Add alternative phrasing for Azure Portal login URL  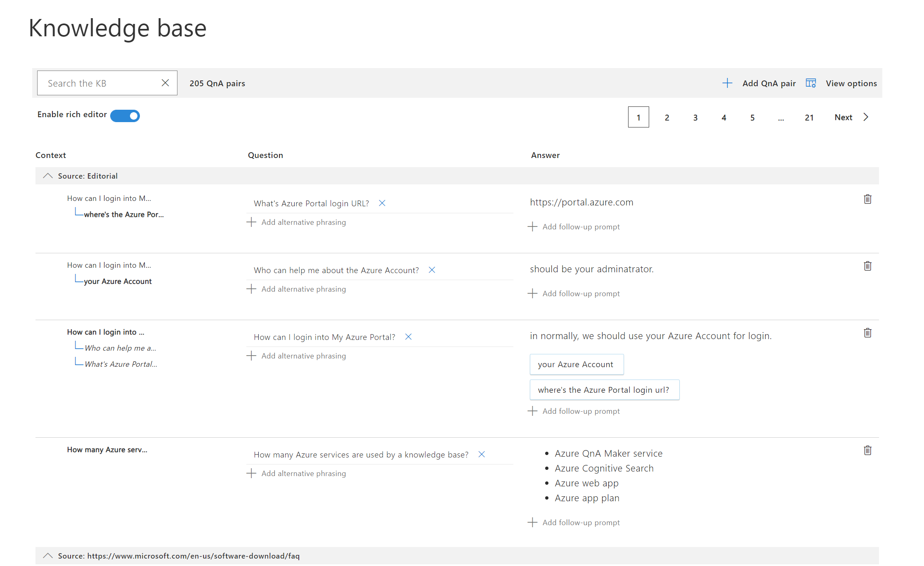click(x=296, y=222)
